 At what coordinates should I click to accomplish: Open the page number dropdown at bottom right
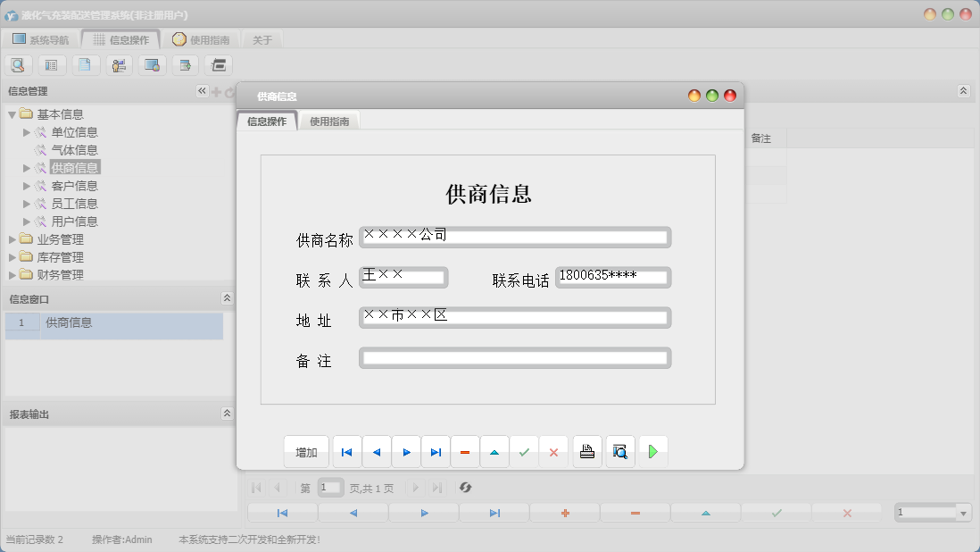(x=963, y=513)
